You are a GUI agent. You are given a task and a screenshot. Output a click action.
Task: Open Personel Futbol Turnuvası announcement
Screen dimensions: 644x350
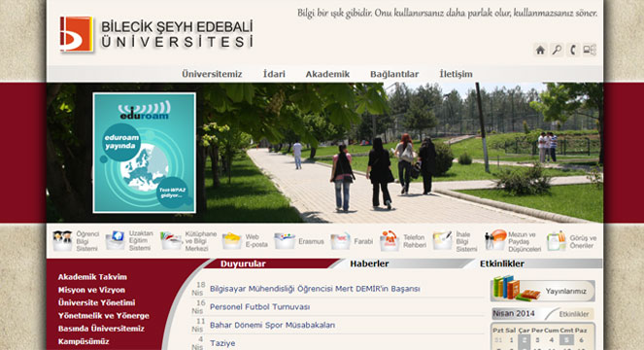click(x=260, y=307)
